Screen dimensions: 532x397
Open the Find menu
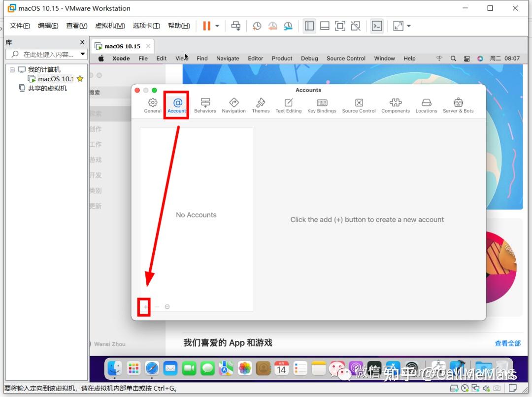(202, 58)
